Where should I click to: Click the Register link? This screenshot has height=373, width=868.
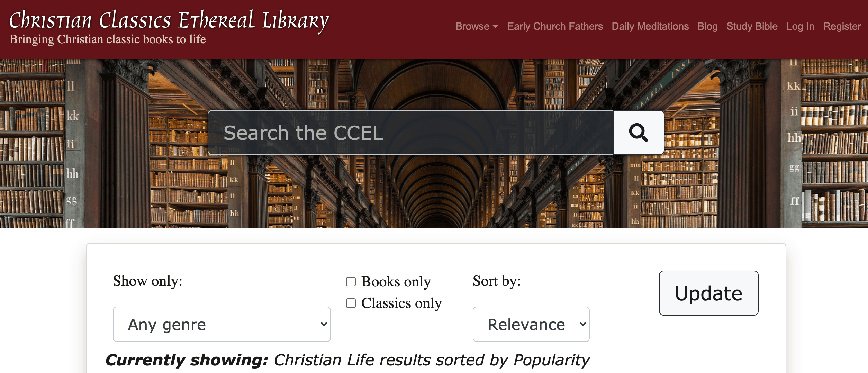tap(842, 26)
